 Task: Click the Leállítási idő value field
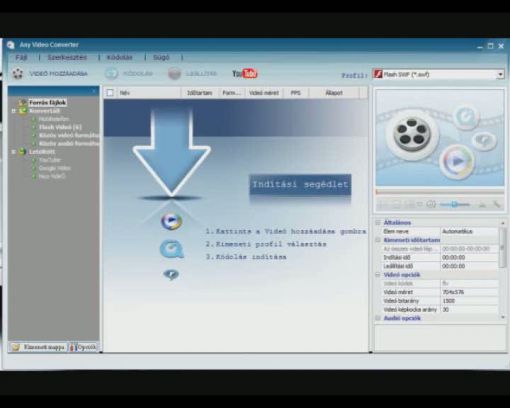(x=469, y=266)
